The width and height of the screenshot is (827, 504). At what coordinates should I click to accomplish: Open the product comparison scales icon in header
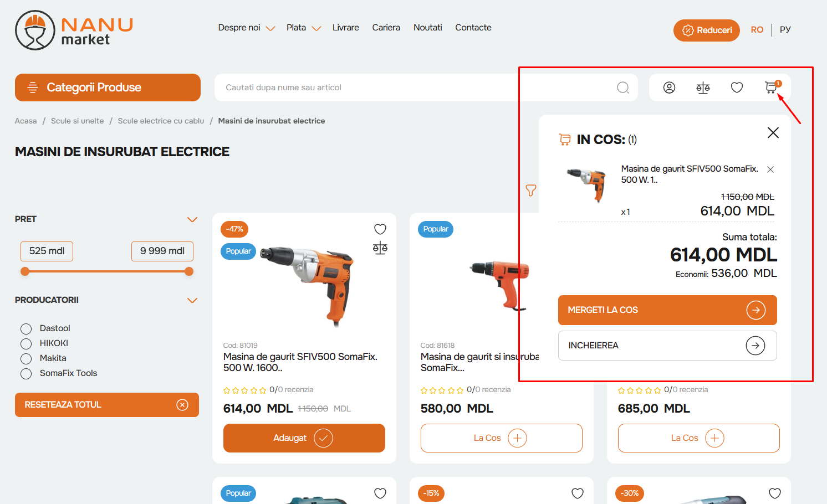click(x=703, y=88)
